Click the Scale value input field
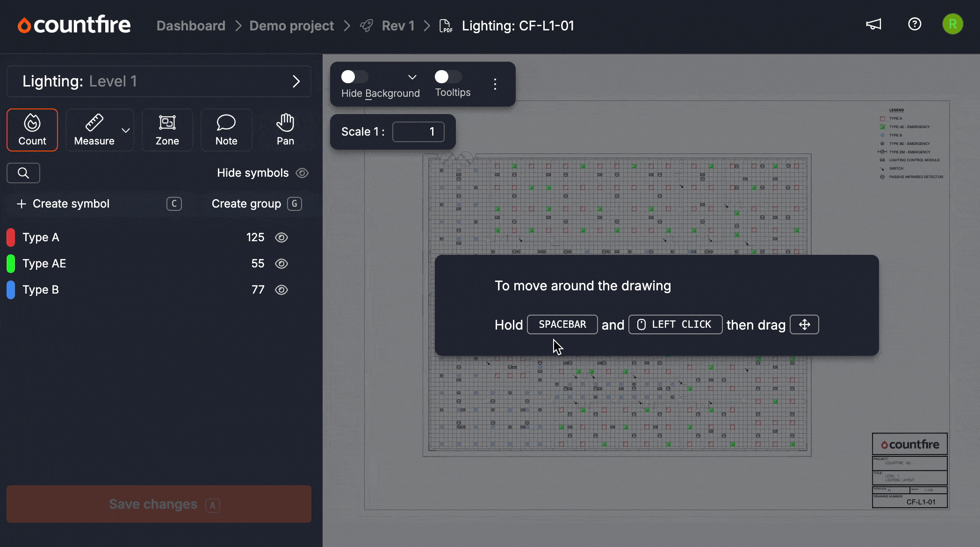The height and width of the screenshot is (547, 980). pyautogui.click(x=418, y=132)
